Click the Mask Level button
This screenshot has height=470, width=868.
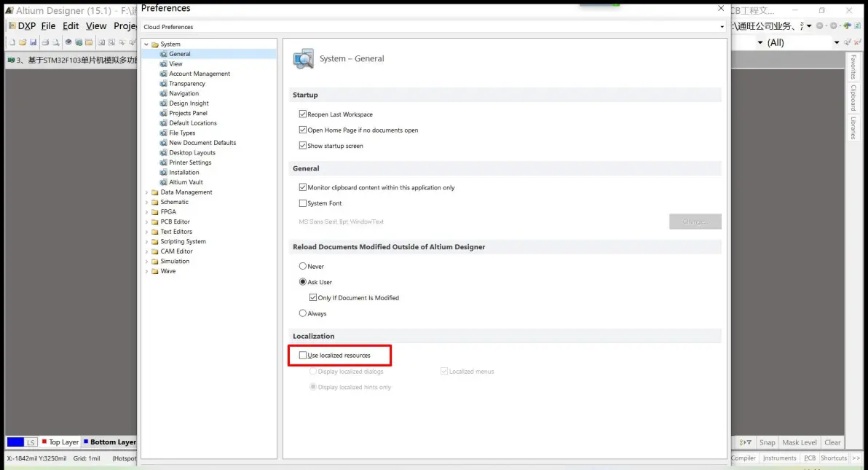tap(800, 442)
